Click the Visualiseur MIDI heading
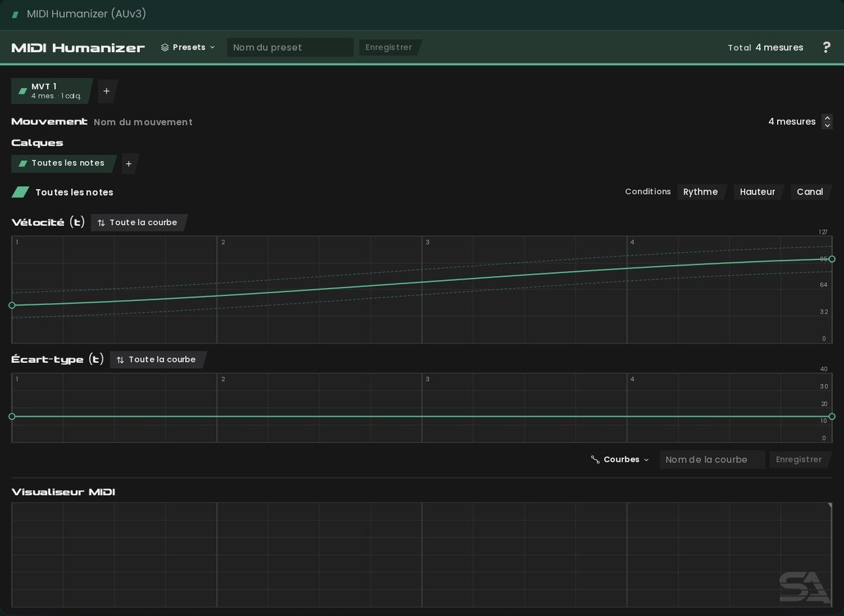 [x=63, y=492]
